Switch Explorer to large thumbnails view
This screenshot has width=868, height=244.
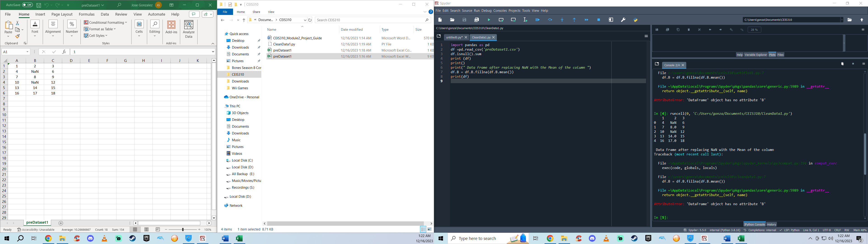(x=430, y=229)
